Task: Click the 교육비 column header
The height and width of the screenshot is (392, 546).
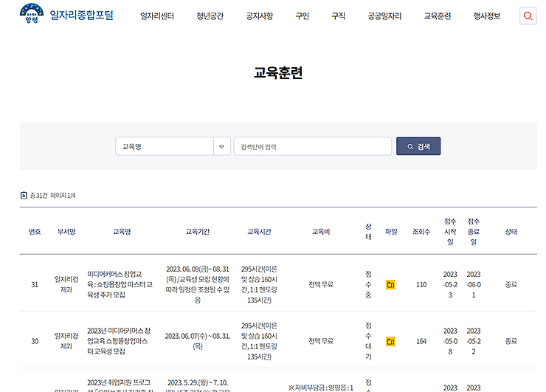Action: (x=321, y=232)
